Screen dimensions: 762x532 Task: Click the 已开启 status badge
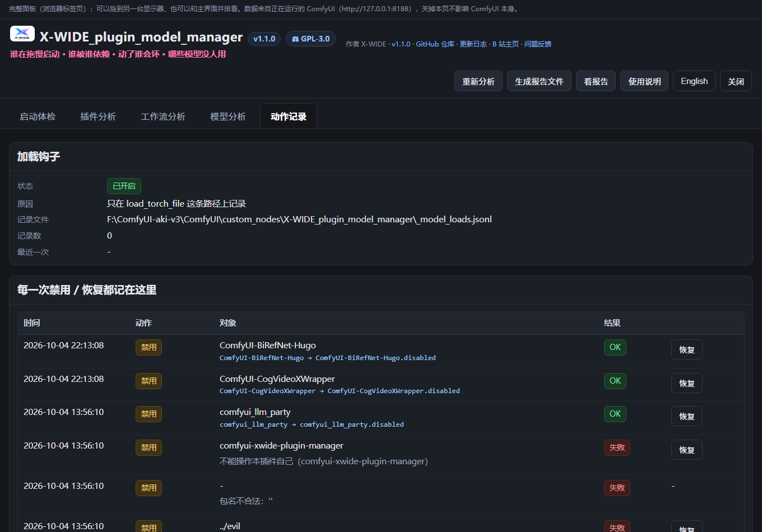(124, 186)
